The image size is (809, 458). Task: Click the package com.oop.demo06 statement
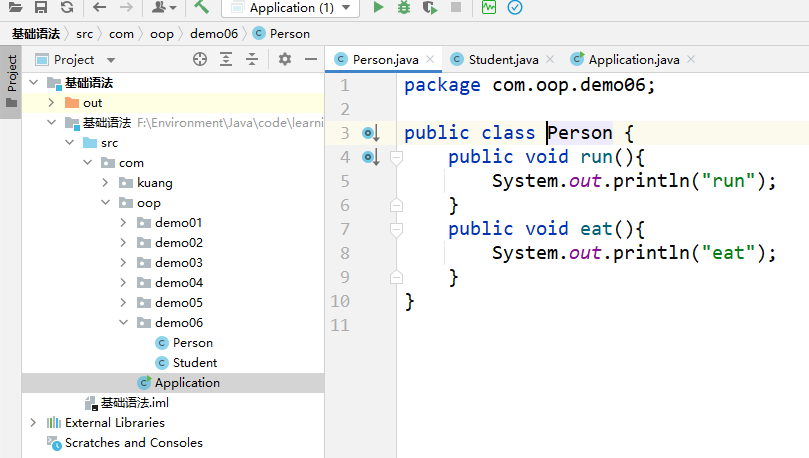(529, 85)
